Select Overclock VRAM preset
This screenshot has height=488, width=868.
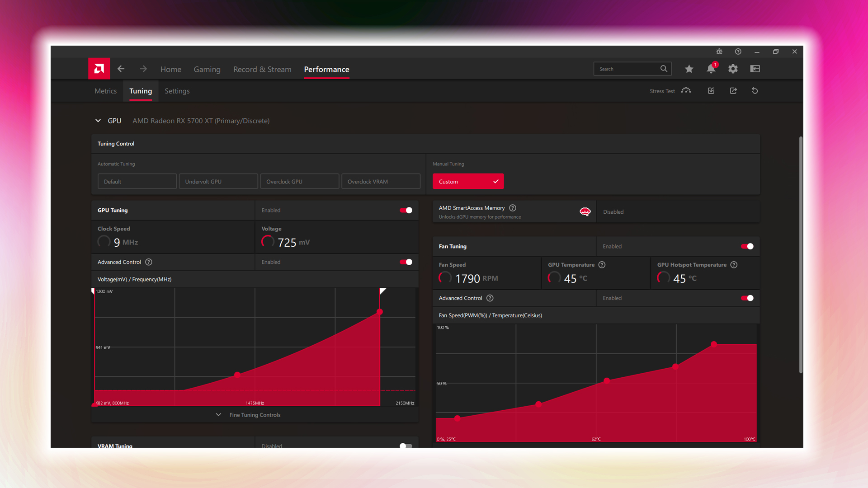[x=381, y=181]
